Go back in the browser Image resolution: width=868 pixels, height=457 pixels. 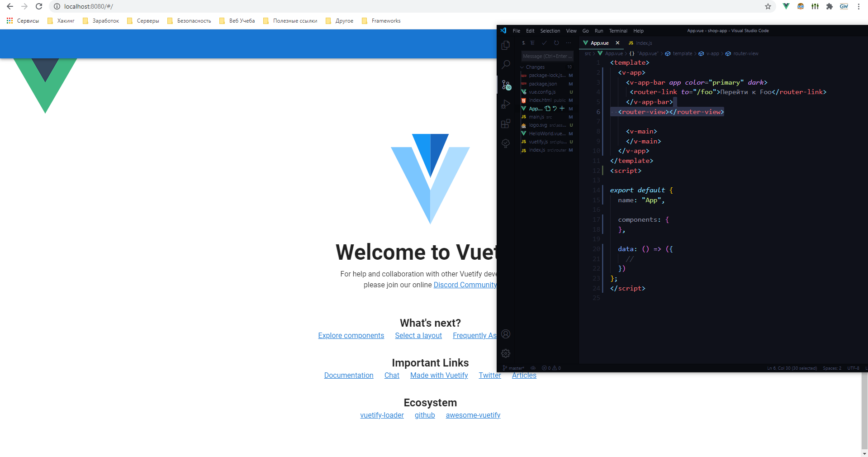click(10, 6)
